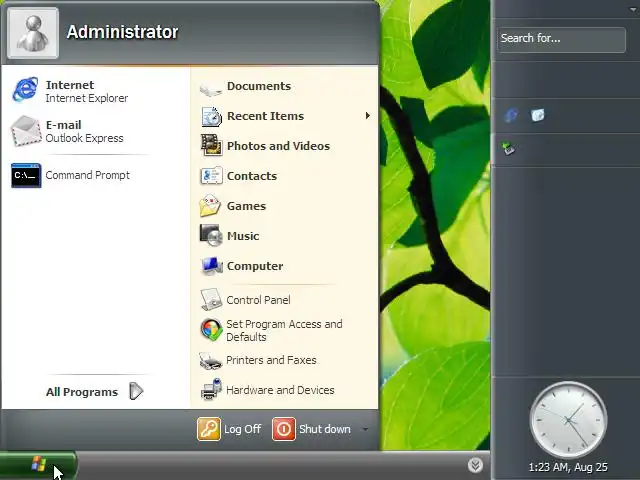Click the Administrator user picture
The image size is (640, 480).
[x=33, y=33]
